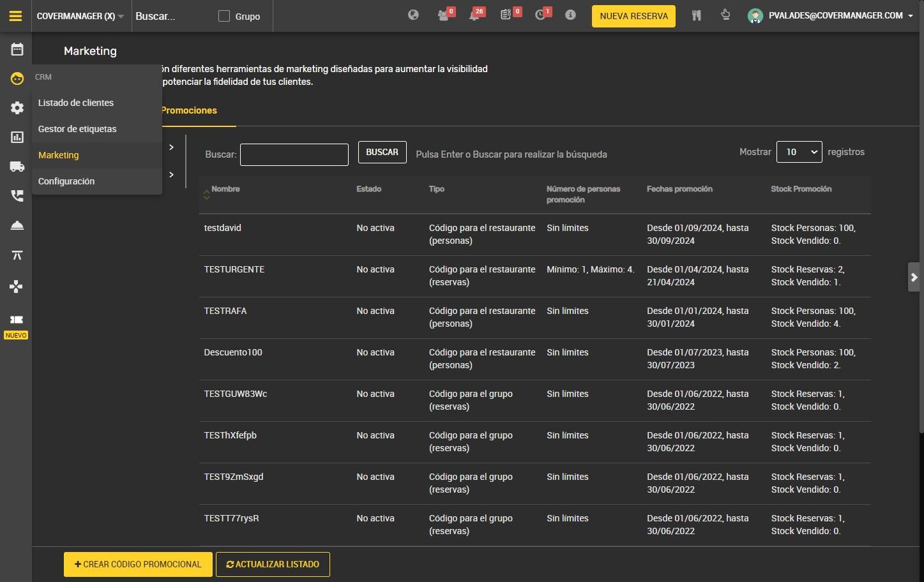Open the statistics chart sidebar icon
924x582 pixels.
tap(17, 137)
